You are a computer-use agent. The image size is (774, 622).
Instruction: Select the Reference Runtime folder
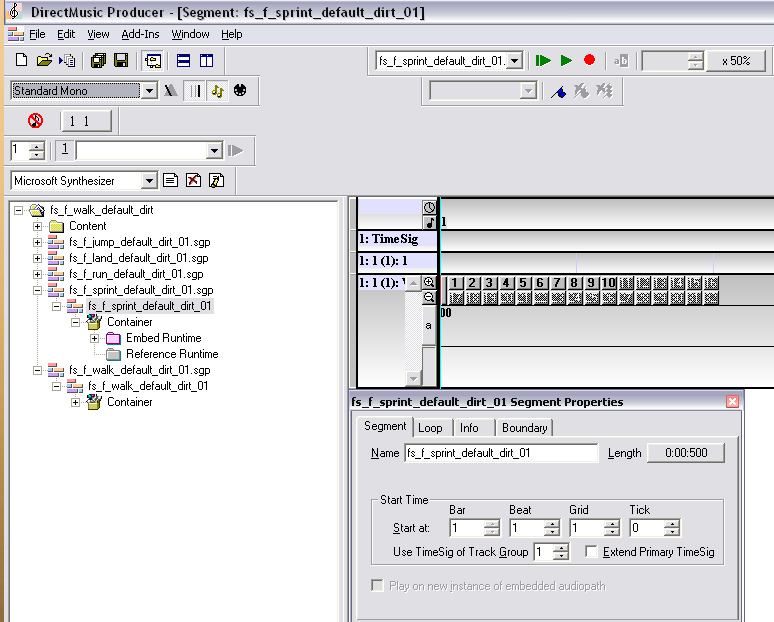[172, 354]
